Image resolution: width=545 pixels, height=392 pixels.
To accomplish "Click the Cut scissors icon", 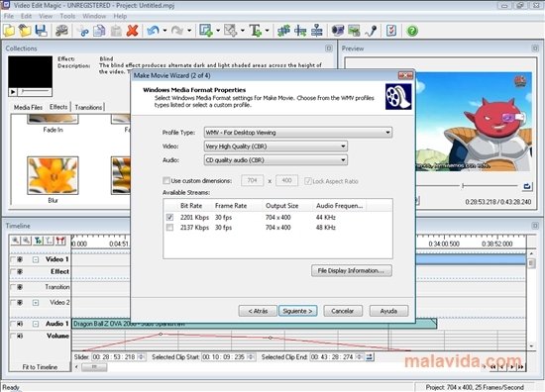I will click(x=83, y=31).
